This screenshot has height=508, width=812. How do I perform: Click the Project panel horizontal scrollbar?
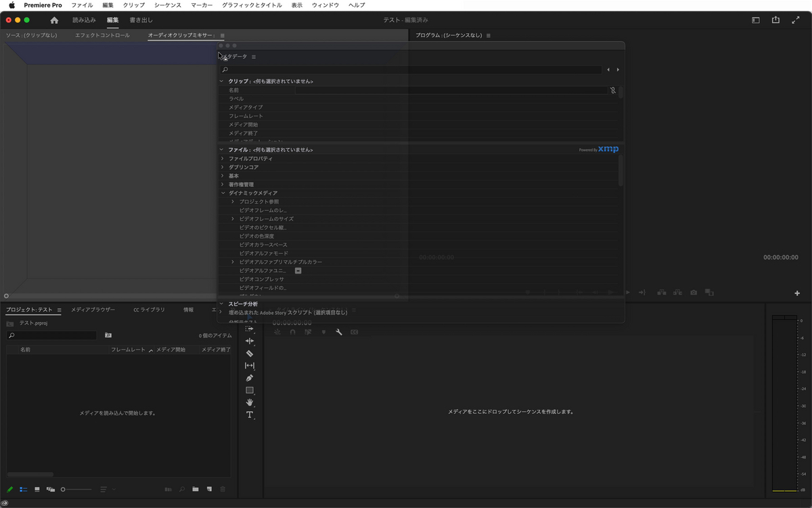(30, 475)
